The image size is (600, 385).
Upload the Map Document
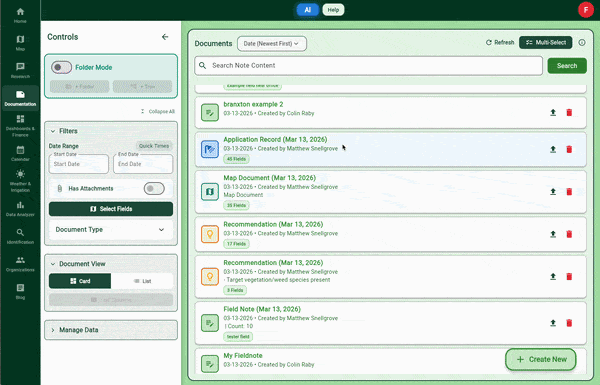(553, 191)
